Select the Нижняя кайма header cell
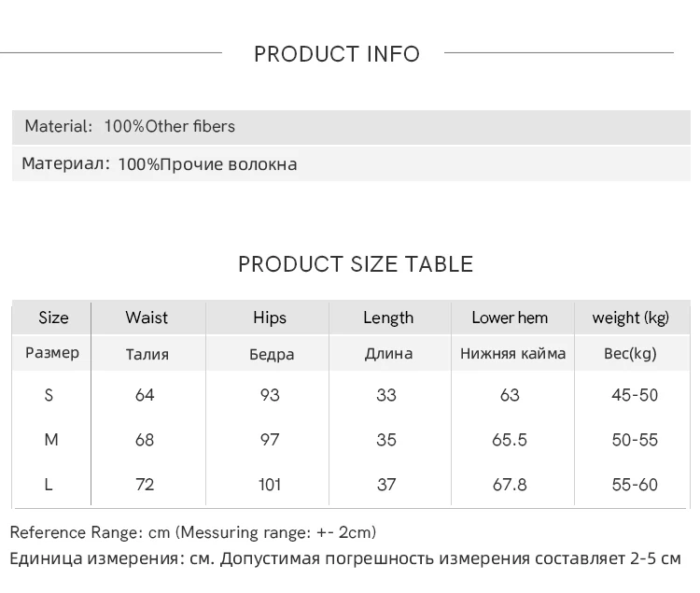 [512, 353]
